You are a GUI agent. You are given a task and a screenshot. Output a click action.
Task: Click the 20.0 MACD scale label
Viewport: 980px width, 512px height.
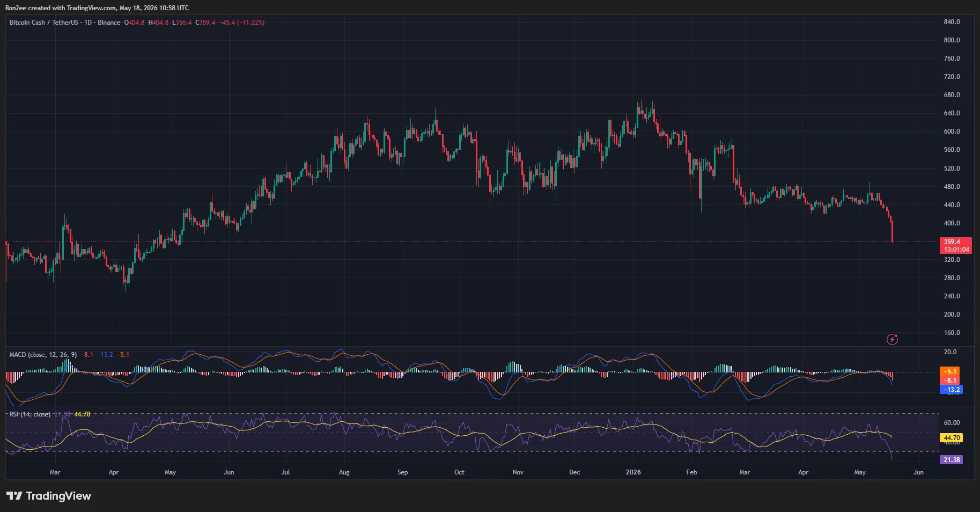pos(950,352)
